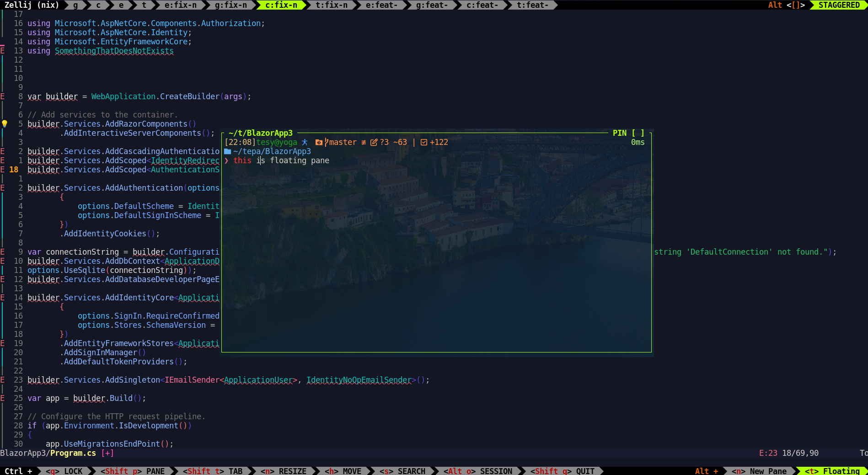Click the <Alt o> SESSION mode button

click(478, 471)
